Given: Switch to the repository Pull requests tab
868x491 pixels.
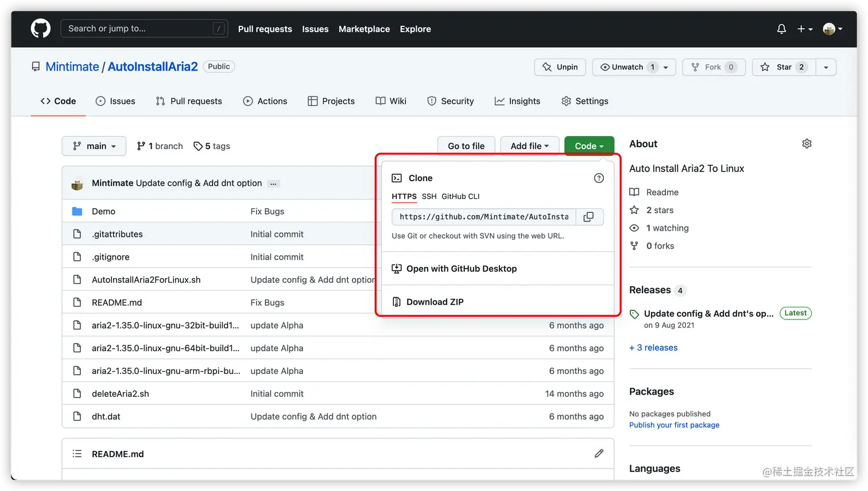Looking at the screenshot, I should 189,101.
